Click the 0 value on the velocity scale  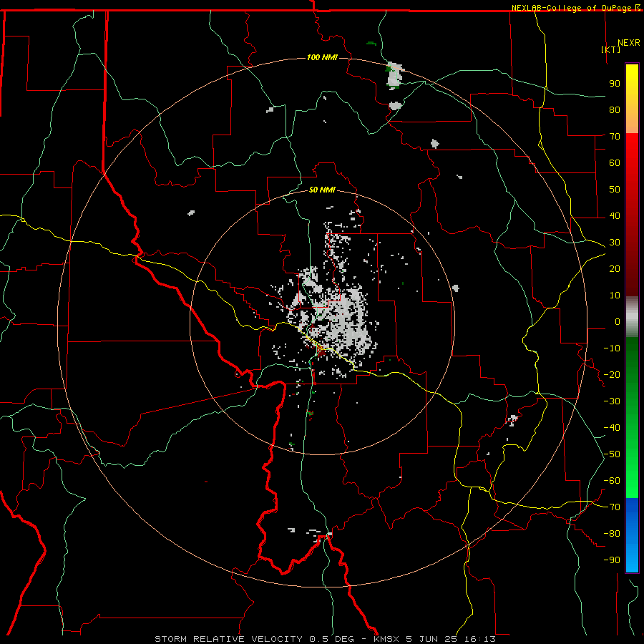(618, 321)
